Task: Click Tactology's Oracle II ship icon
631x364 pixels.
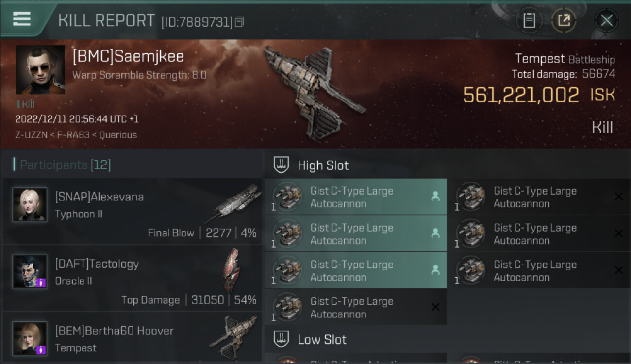Action: pyautogui.click(x=231, y=270)
